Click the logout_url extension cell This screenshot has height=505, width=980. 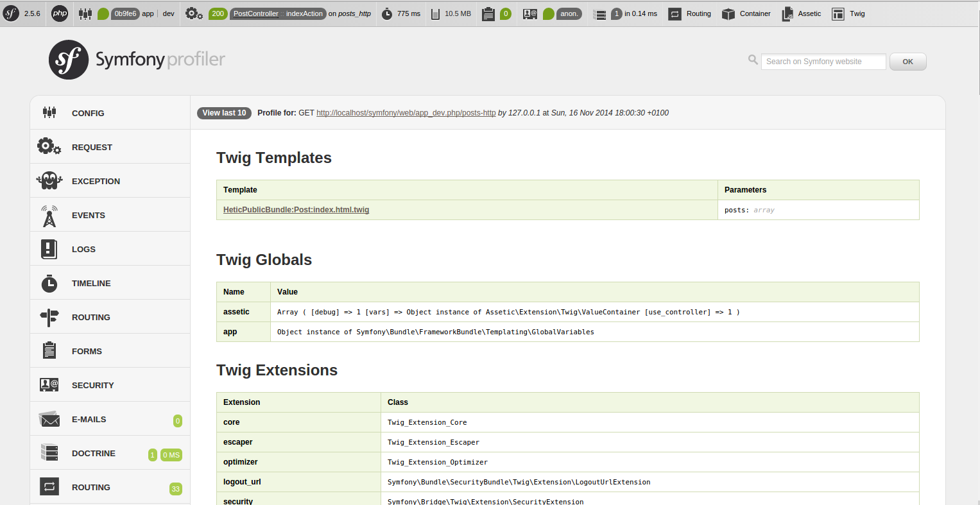298,482
